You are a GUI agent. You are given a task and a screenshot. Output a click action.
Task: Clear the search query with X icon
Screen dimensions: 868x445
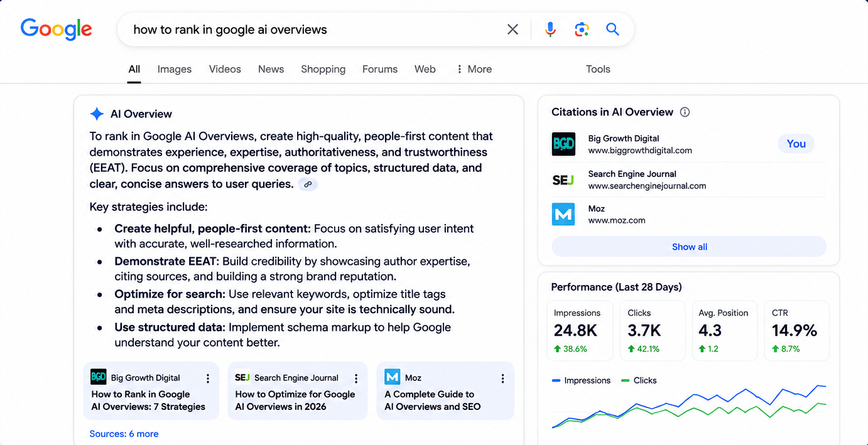point(513,29)
